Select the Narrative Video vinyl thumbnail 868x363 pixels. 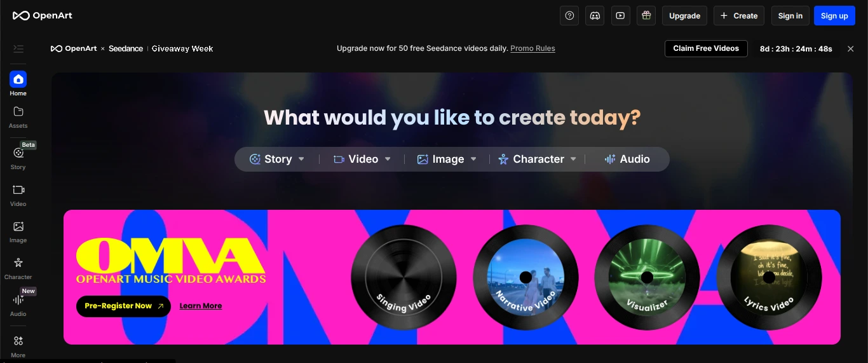525,277
